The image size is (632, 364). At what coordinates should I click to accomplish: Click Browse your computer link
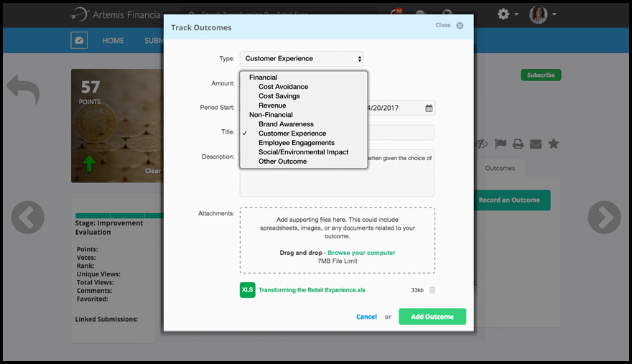pyautogui.click(x=361, y=253)
